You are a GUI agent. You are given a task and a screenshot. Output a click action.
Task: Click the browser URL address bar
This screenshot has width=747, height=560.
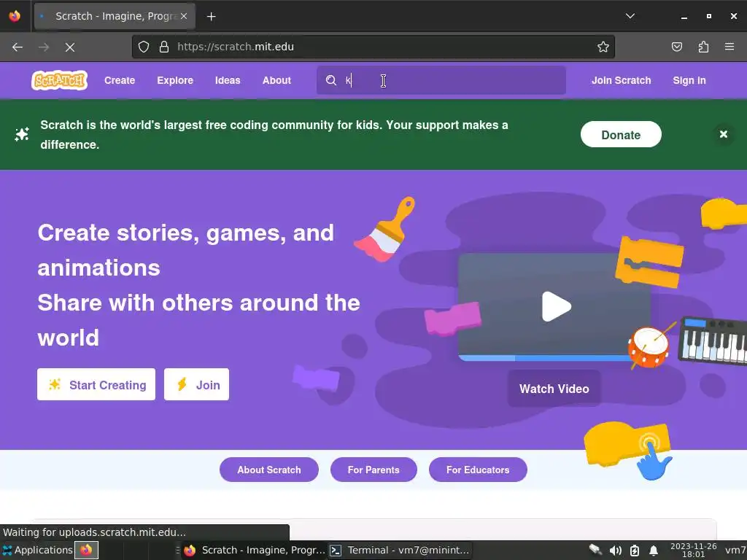point(373,47)
